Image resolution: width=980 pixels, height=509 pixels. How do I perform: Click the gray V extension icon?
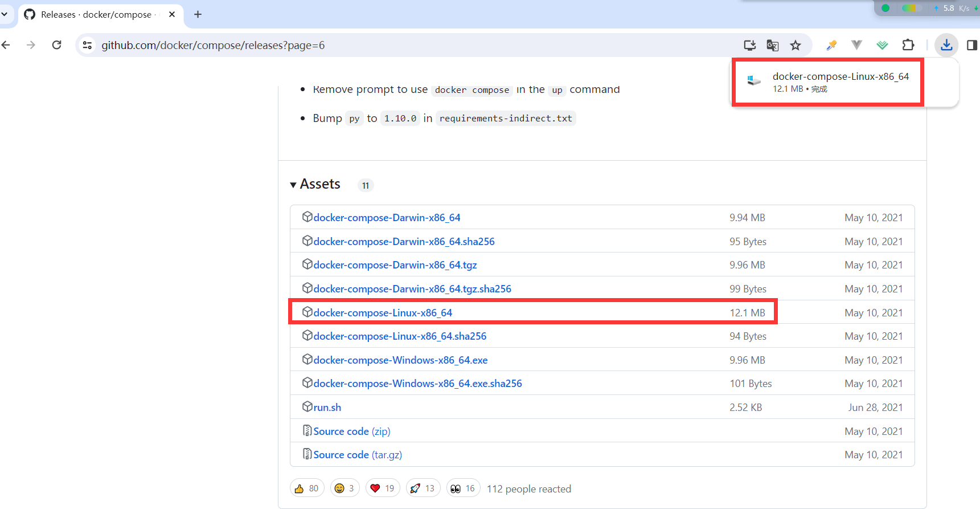pyautogui.click(x=856, y=45)
